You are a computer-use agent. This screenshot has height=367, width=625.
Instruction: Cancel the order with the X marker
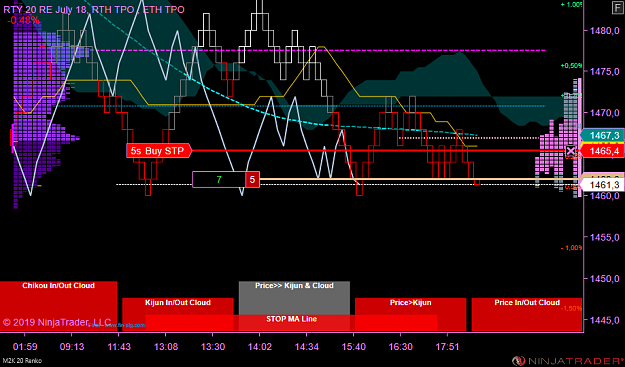(x=571, y=151)
